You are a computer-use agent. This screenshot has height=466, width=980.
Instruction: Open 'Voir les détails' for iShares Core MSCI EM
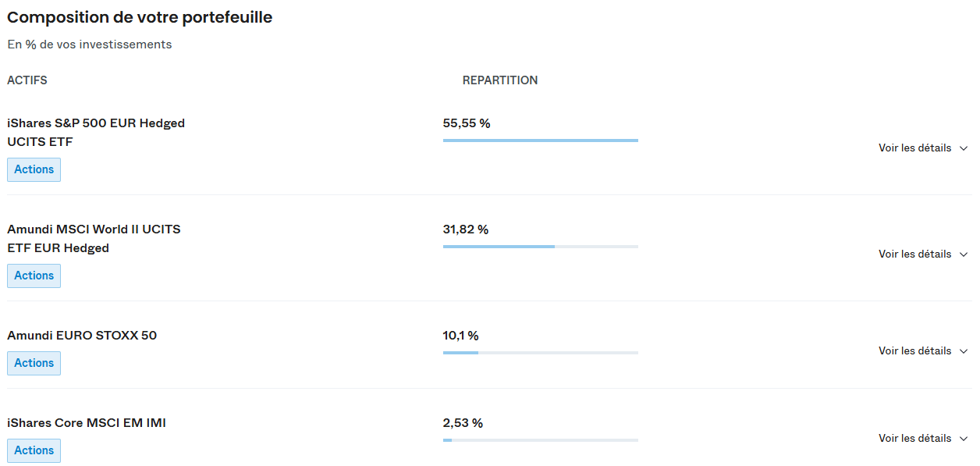coord(914,439)
